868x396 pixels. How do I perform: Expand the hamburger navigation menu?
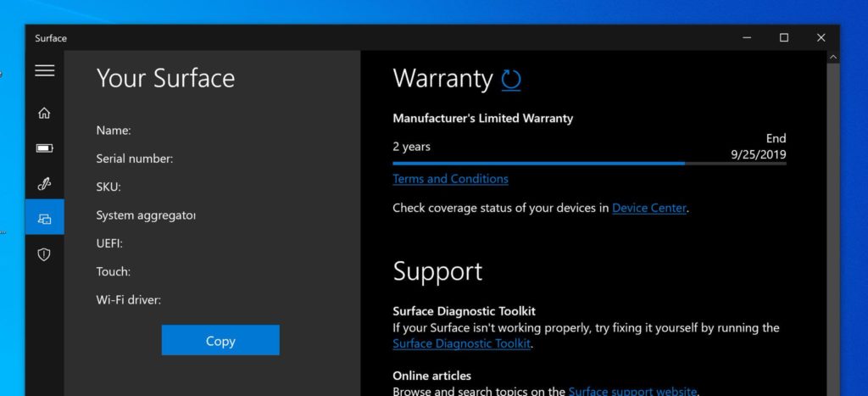click(x=44, y=71)
